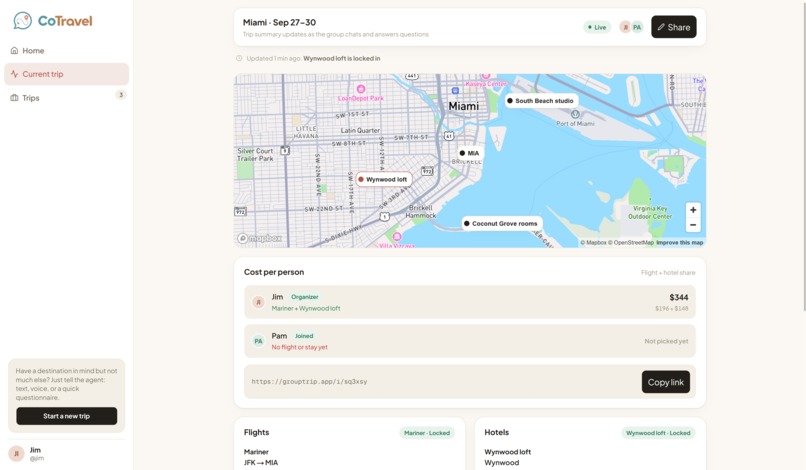Click the Miami · Sep 27–30 trip title

click(279, 23)
